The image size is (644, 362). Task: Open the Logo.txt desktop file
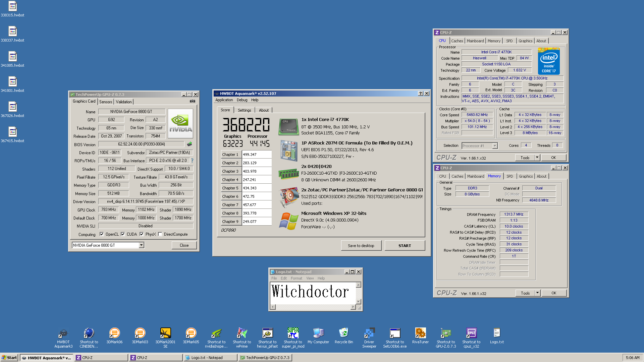[x=497, y=336]
